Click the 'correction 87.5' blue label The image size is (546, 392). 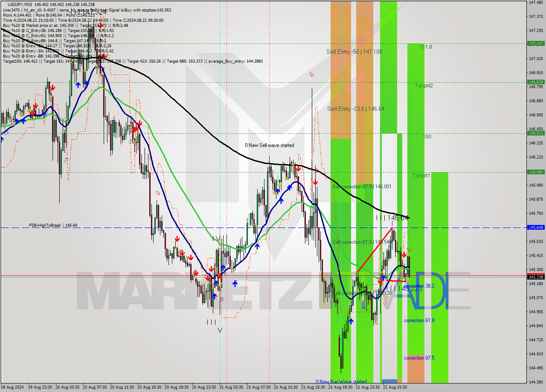[419, 358]
